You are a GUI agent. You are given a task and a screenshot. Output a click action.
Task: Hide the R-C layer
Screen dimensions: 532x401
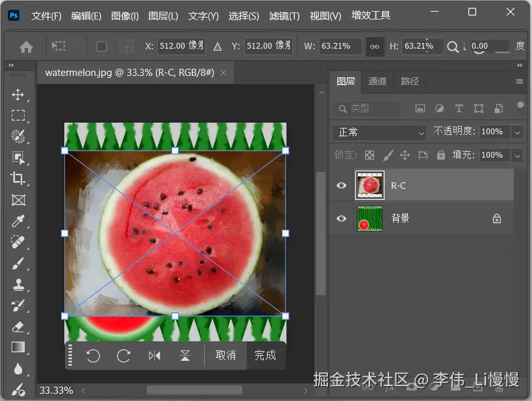pos(341,185)
